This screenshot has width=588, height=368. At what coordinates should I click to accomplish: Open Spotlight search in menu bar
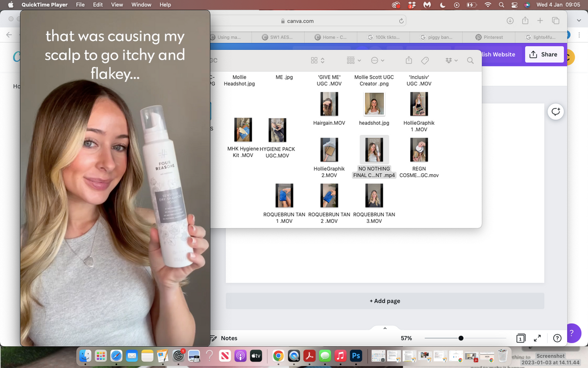pyautogui.click(x=501, y=5)
